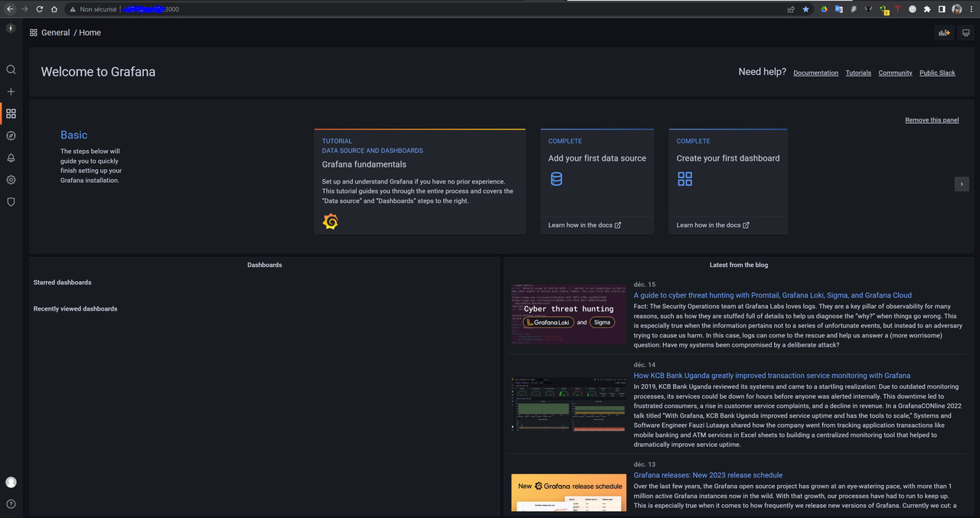Open the Search dashboards magnifier icon
The width and height of the screenshot is (980, 518).
click(11, 70)
